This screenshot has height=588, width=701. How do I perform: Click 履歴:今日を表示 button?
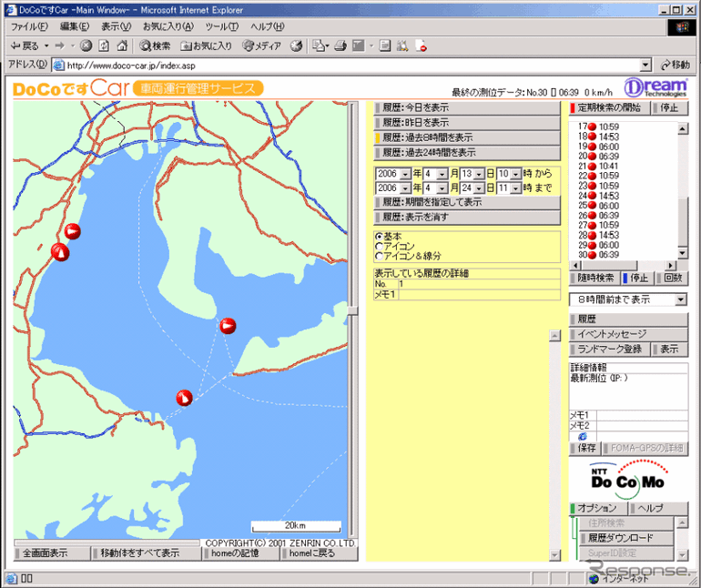point(467,107)
